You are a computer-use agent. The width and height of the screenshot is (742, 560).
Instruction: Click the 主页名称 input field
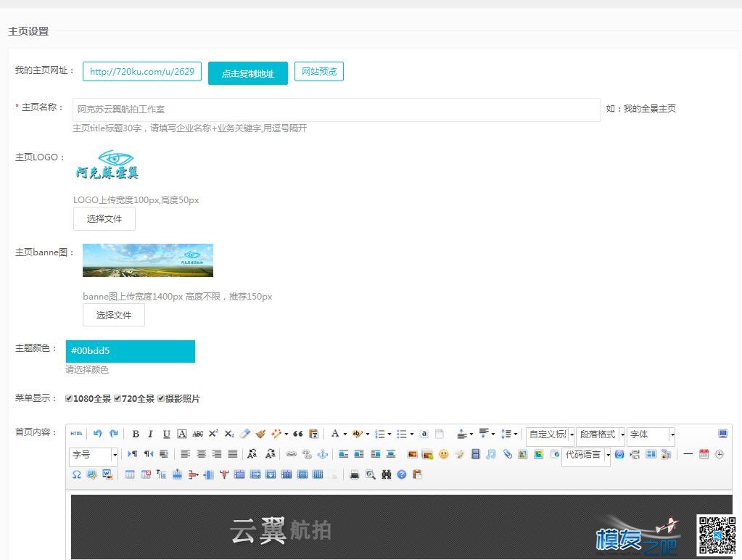(x=337, y=110)
